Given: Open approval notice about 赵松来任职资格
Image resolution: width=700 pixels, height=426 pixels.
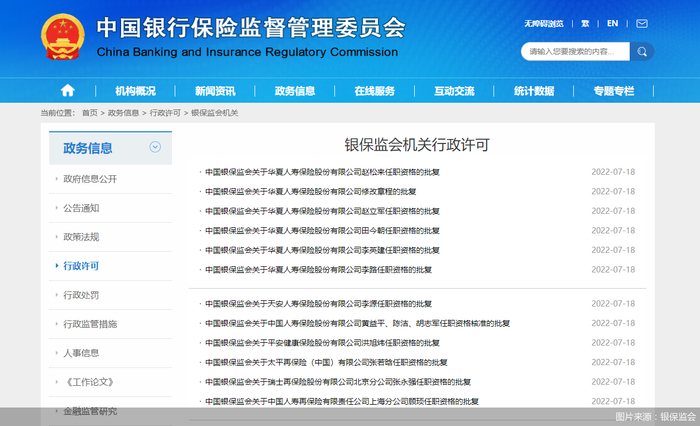Looking at the screenshot, I should 322,172.
